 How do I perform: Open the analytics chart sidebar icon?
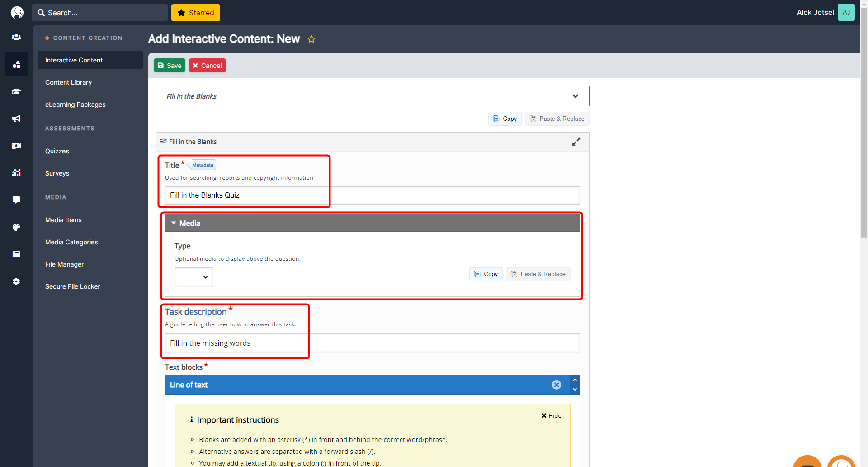coord(16,173)
